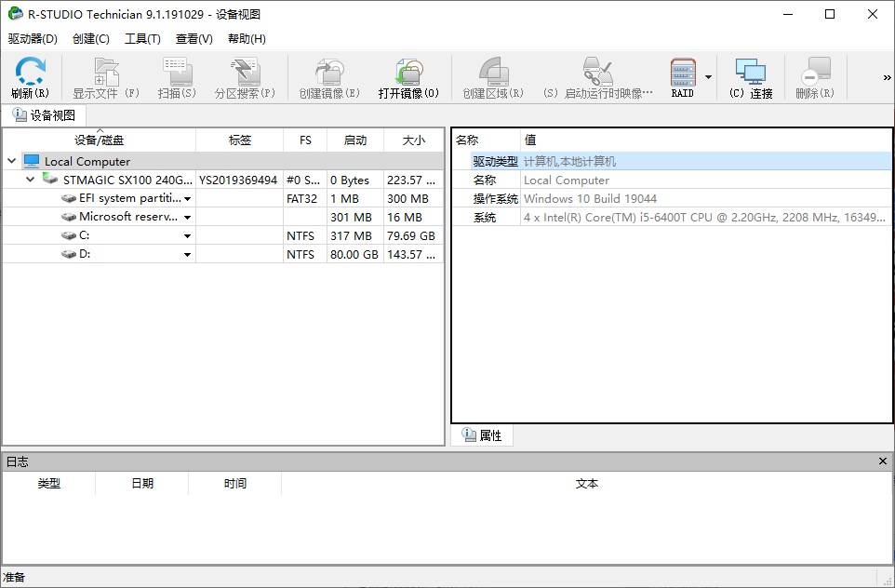Click the Partition Search (分区搜索) icon
This screenshot has width=895, height=588.
point(246,72)
